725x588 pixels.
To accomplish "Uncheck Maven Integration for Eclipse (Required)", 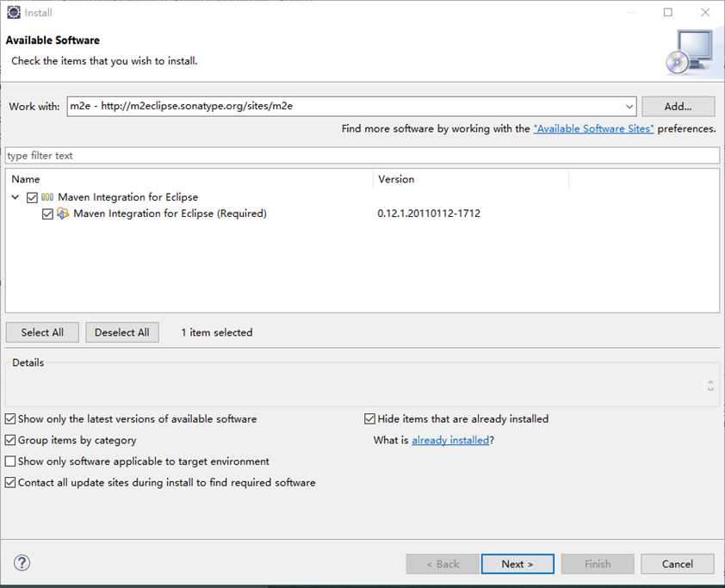I will (x=47, y=214).
